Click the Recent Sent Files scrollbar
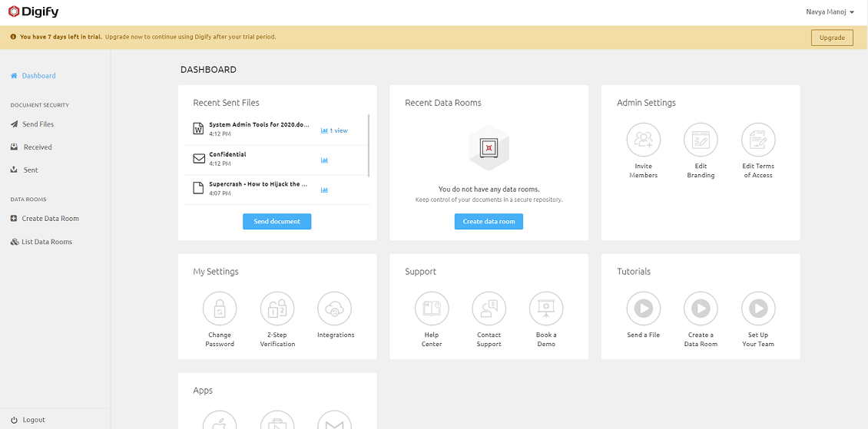 369,146
